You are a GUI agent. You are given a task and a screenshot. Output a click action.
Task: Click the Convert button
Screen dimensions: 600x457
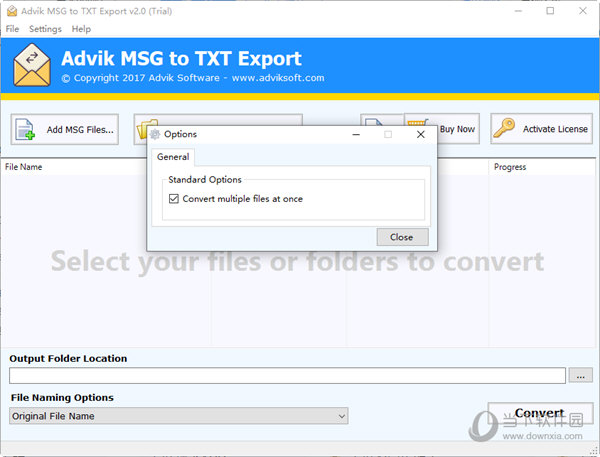(x=540, y=413)
